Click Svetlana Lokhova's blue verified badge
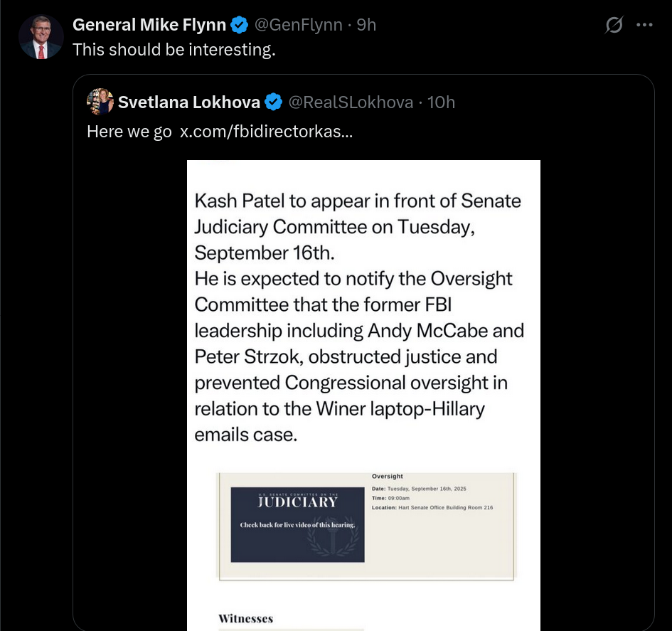The image size is (672, 631). tap(273, 102)
